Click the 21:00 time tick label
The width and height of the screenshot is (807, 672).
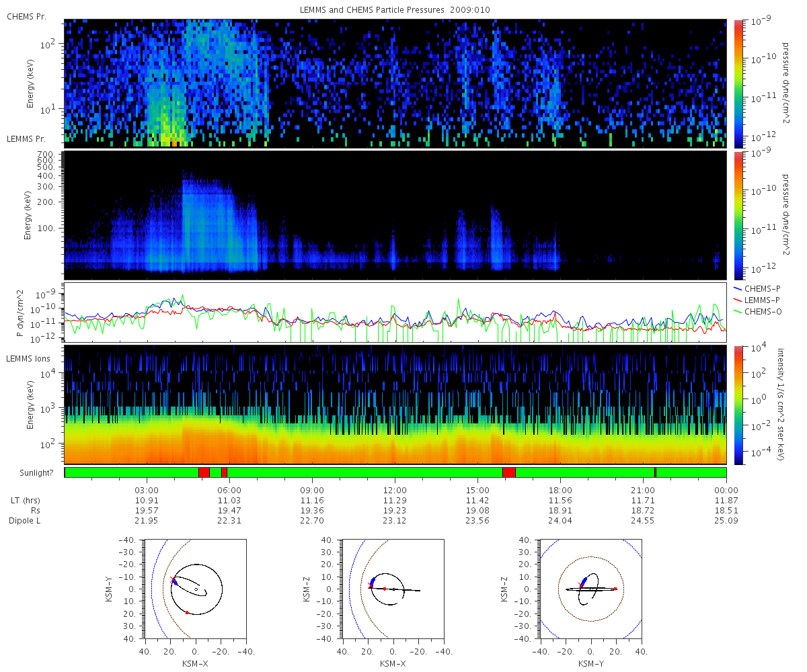[x=643, y=490]
